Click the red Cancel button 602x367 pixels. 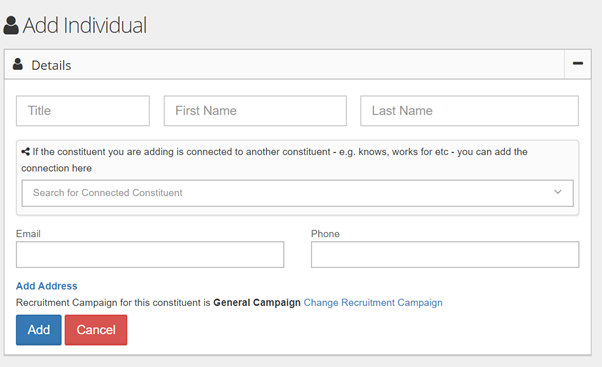96,330
